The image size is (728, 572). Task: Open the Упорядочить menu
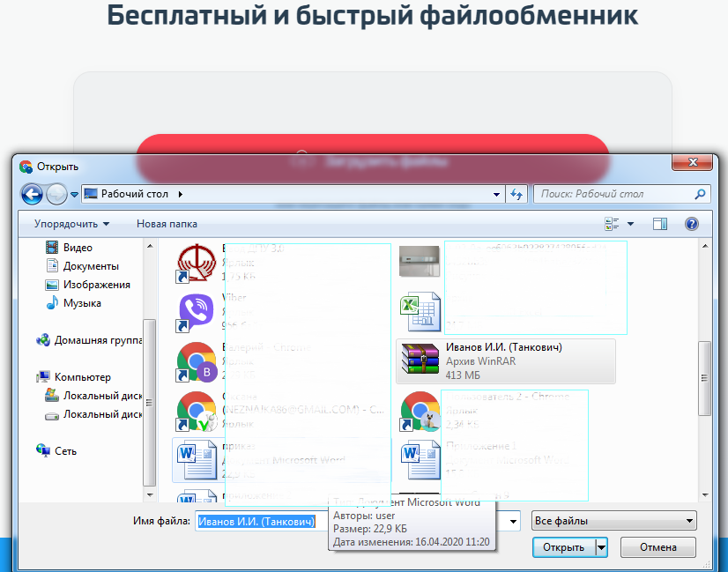pos(71,224)
